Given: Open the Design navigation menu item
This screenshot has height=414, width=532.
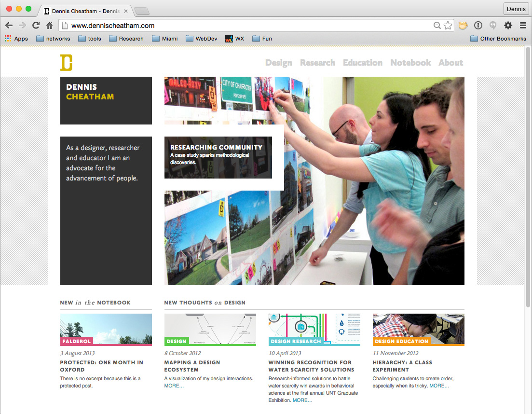Looking at the screenshot, I should pyautogui.click(x=279, y=63).
